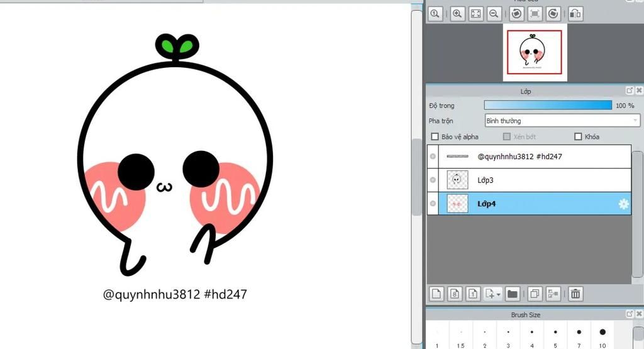Select the Lớp3 layer

pyautogui.click(x=535, y=180)
